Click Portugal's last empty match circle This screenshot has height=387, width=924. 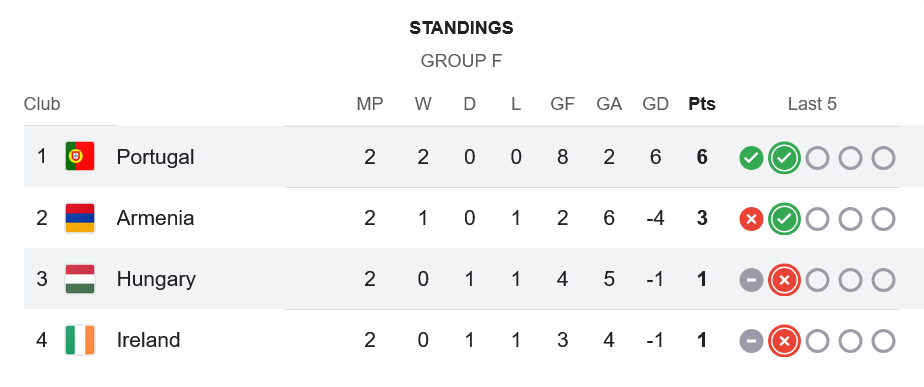click(x=883, y=158)
